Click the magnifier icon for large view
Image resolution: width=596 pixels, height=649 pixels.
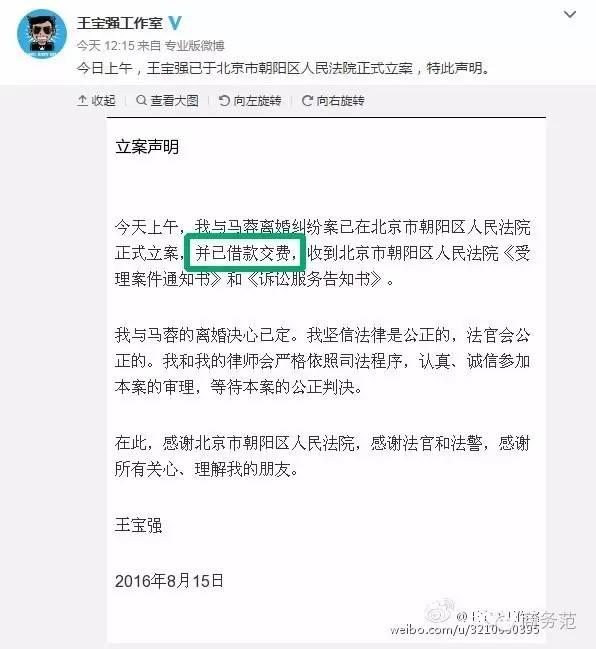click(141, 100)
